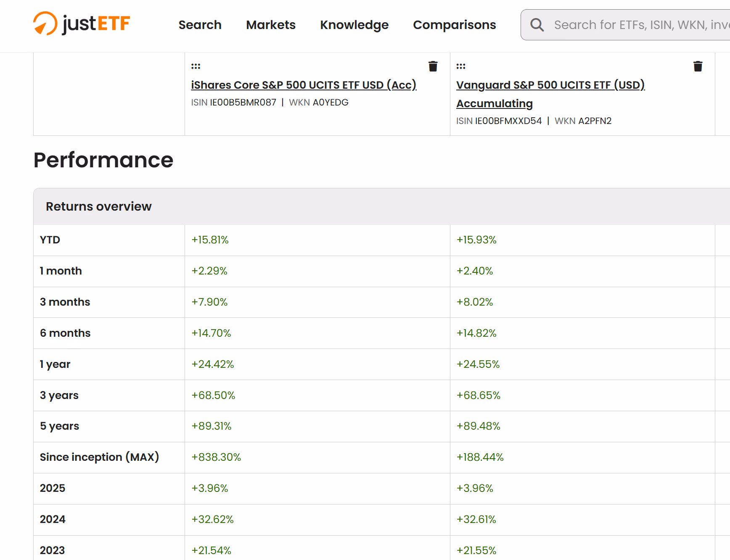
Task: Click the 2024 row label
Action: pyautogui.click(x=53, y=520)
